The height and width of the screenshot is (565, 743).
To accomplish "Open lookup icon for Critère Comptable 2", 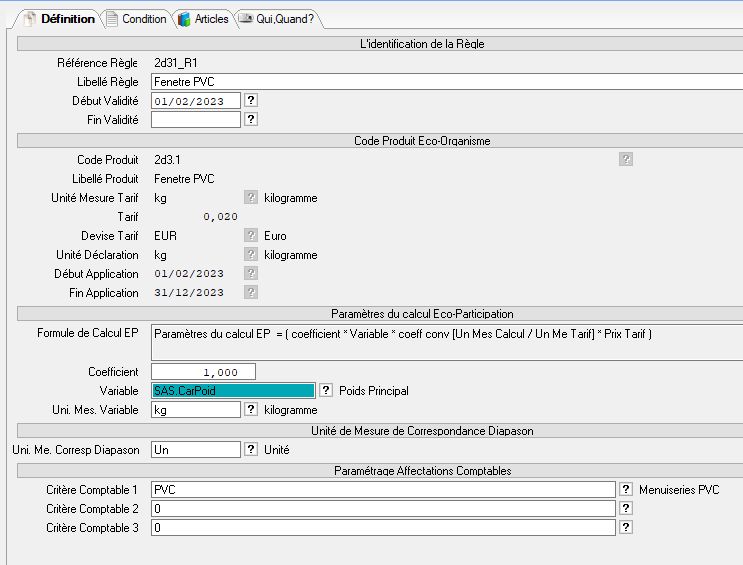I will (626, 509).
